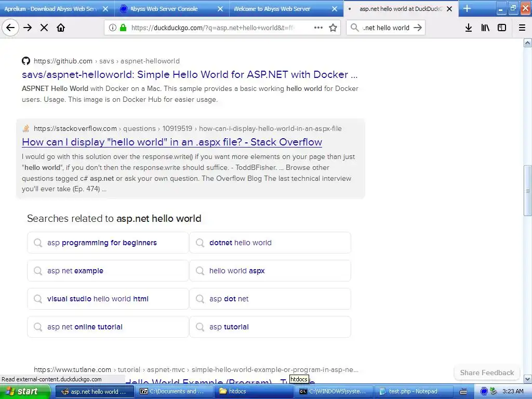Click the GitHub favicon beside result URL
The height and width of the screenshot is (399, 532).
pyautogui.click(x=26, y=61)
